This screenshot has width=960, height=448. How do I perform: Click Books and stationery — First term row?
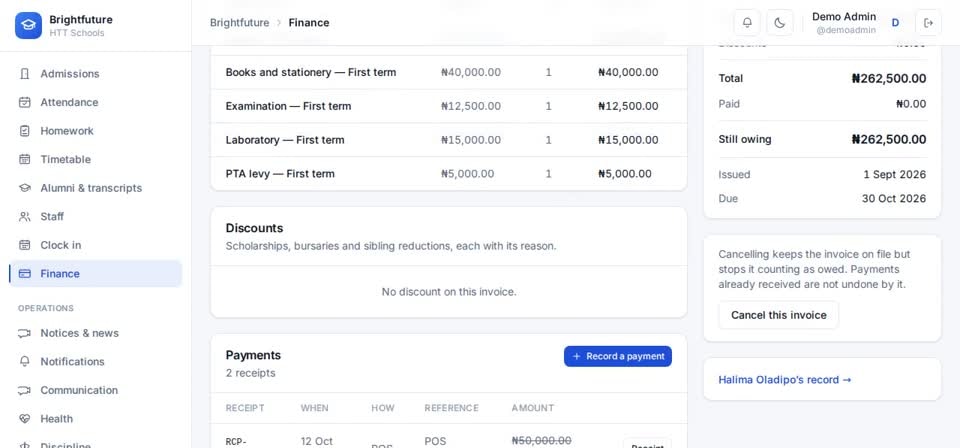coord(448,72)
